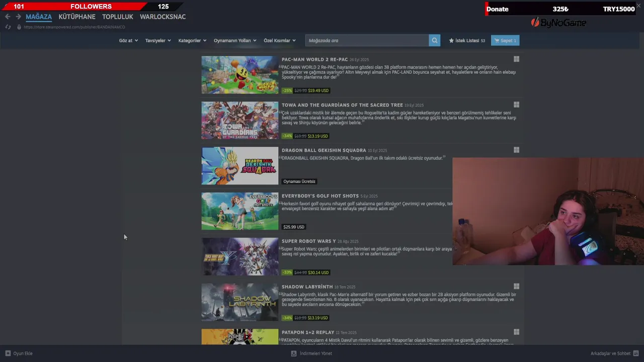Click the Mağazada ara search field
644x362 pixels.
[367, 41]
